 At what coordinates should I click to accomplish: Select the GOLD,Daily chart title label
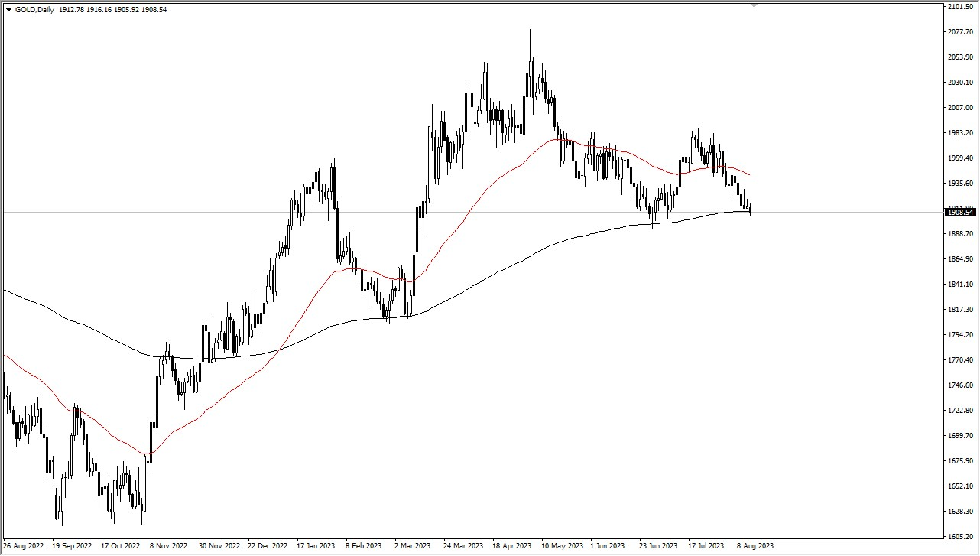click(x=34, y=9)
